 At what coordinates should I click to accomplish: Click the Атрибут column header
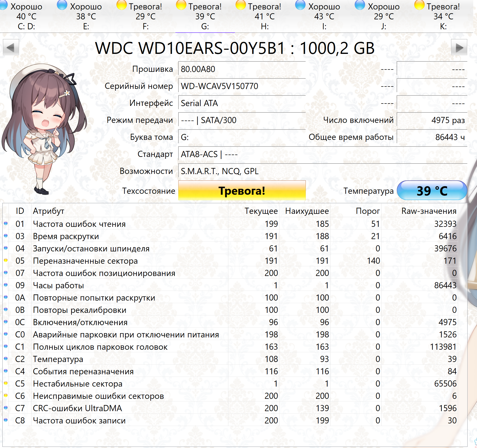pos(130,211)
